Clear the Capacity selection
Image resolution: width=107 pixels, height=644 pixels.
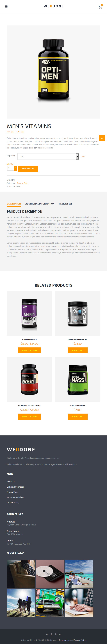pyautogui.click(x=83, y=157)
